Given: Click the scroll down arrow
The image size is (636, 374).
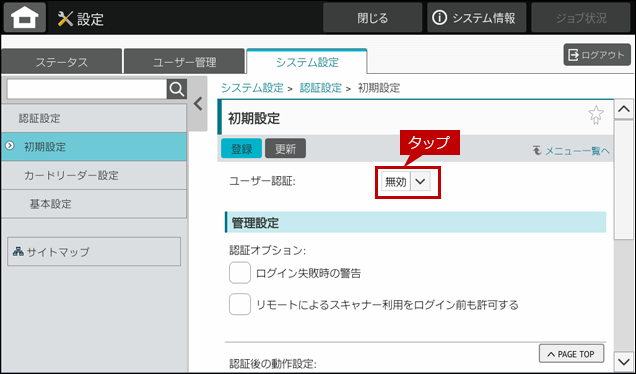Looking at the screenshot, I should 623,361.
